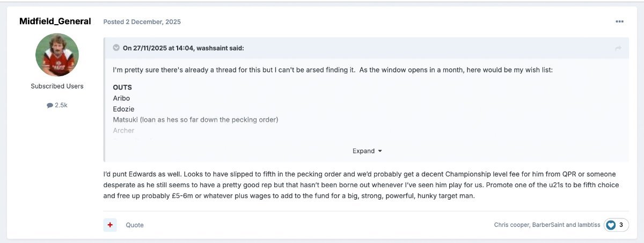Expand the quoted washsaint post
Screen dimensions: 644x243
(367, 151)
